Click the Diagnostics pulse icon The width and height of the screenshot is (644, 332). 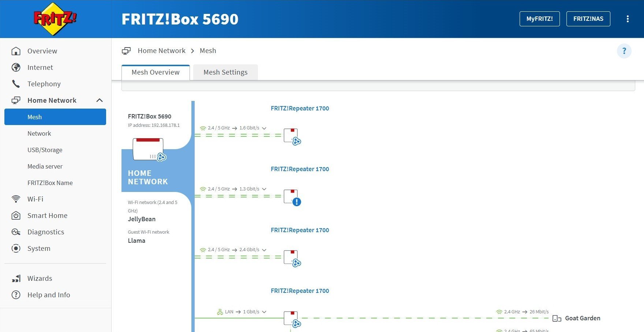pyautogui.click(x=16, y=232)
